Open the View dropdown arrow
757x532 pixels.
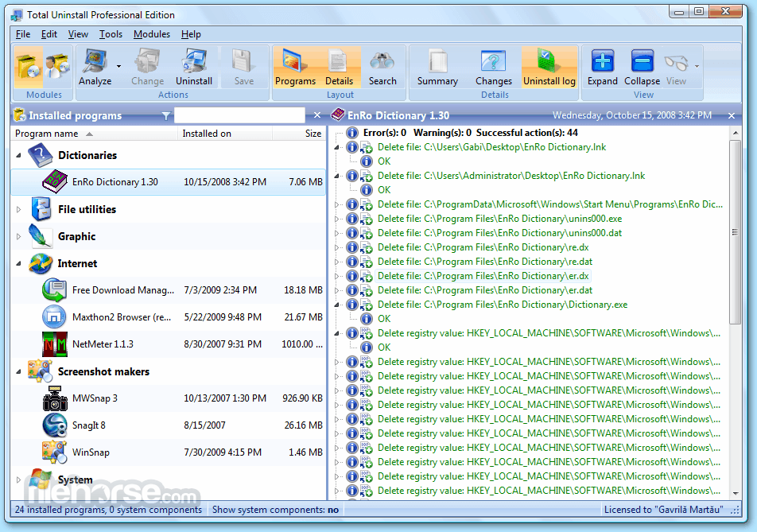pyautogui.click(x=697, y=66)
